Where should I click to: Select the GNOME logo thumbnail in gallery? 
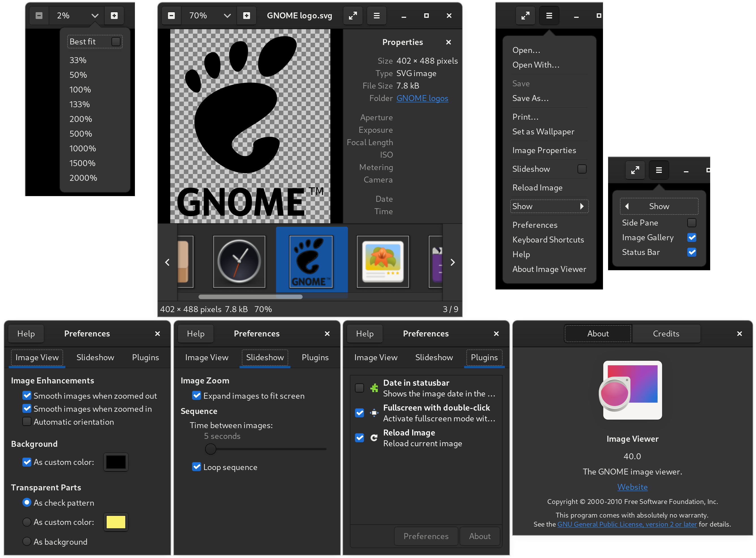311,262
